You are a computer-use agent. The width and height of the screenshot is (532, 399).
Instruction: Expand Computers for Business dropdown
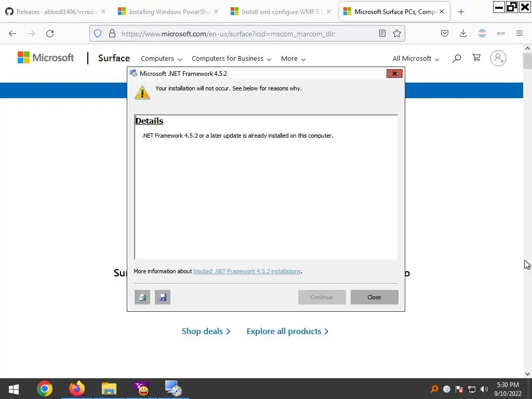point(231,59)
